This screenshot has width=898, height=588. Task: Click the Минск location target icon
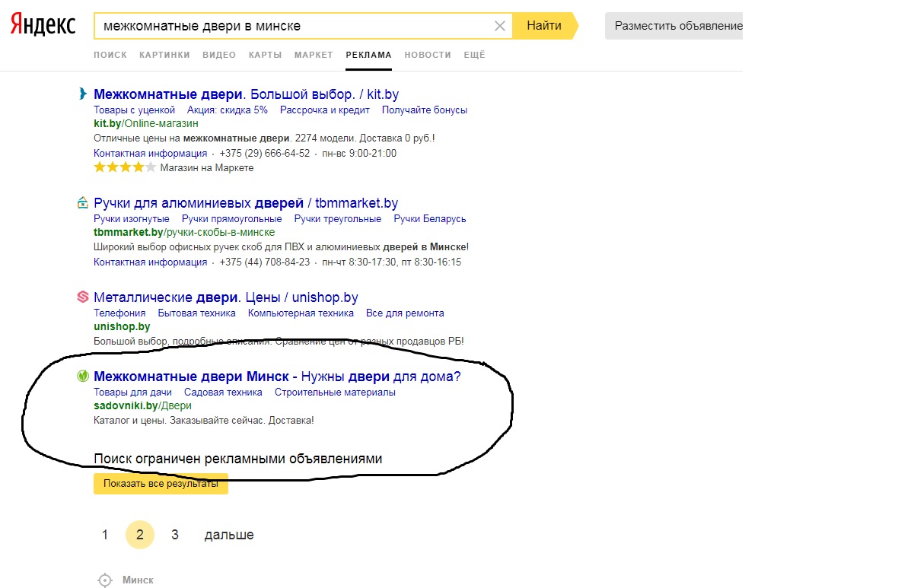coord(105,580)
